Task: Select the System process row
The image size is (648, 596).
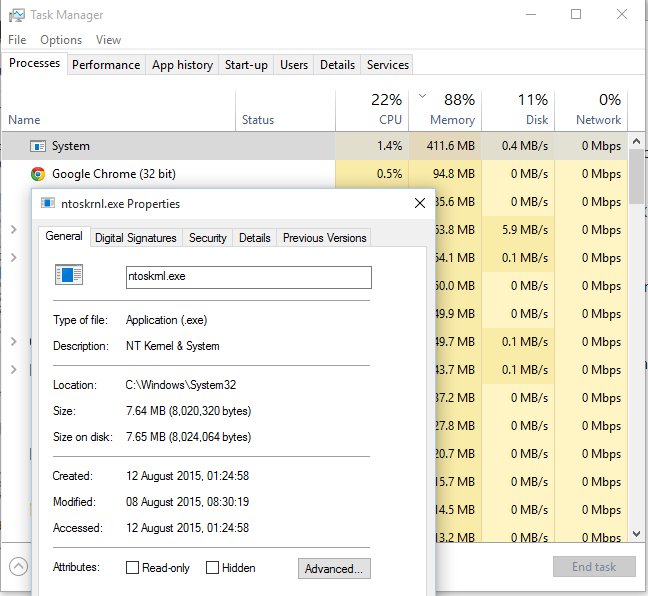Action: [315, 146]
